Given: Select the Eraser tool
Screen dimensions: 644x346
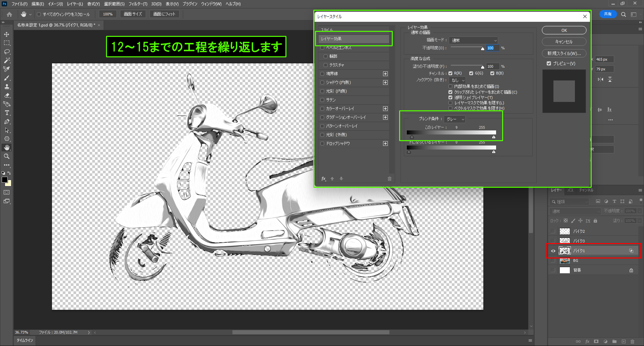Looking at the screenshot, I should (x=7, y=96).
